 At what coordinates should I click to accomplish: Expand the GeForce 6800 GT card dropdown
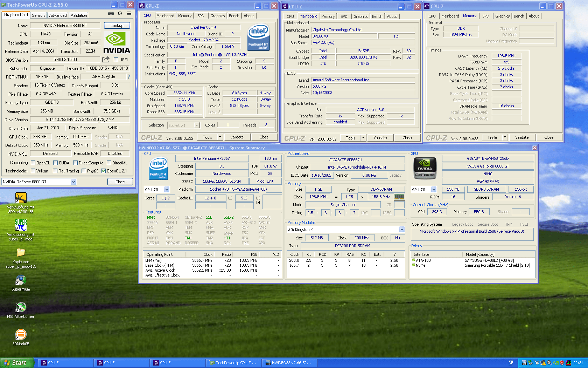73,182
